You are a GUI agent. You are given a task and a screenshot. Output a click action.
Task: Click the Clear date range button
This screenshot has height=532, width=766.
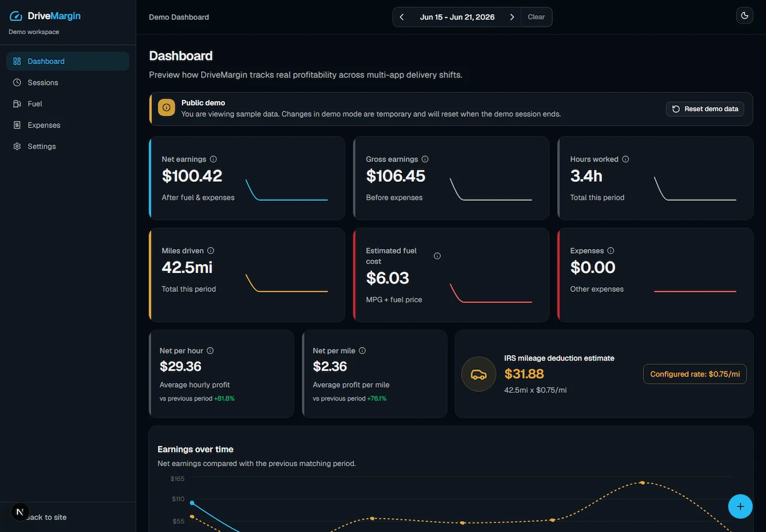point(536,17)
